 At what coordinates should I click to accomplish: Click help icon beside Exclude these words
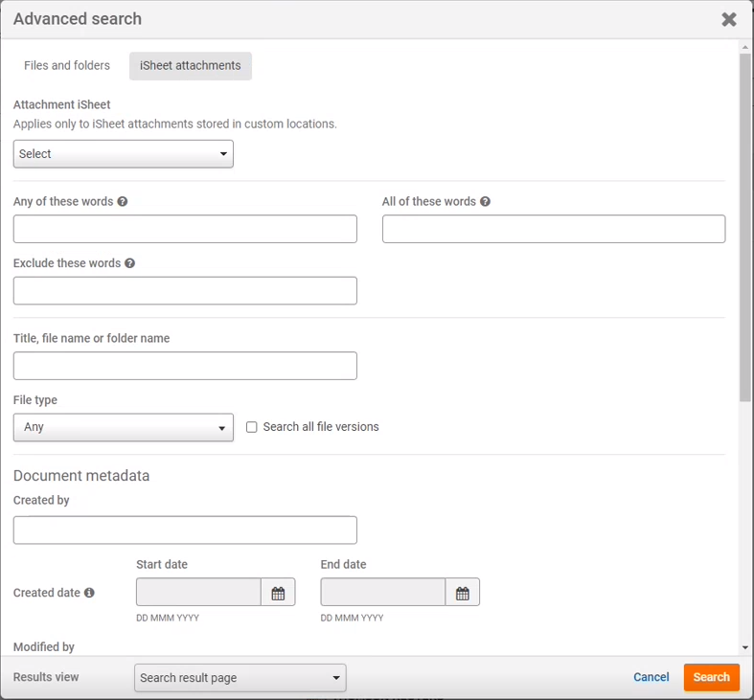pos(129,263)
